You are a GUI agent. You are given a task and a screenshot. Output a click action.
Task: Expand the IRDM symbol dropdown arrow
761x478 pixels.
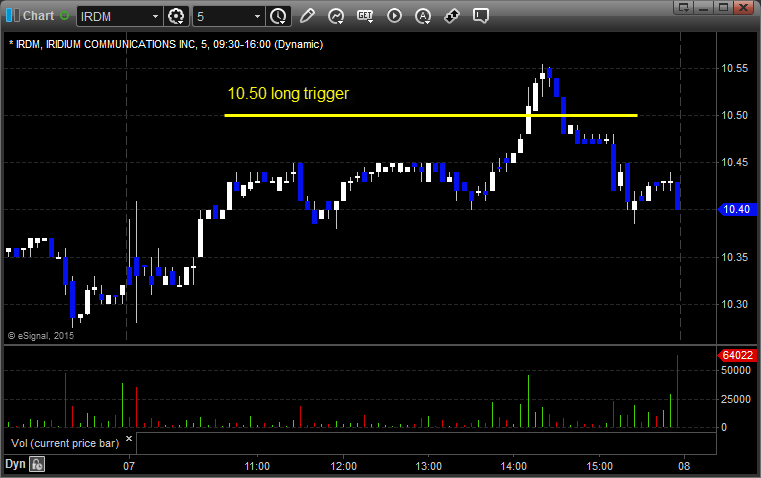155,16
